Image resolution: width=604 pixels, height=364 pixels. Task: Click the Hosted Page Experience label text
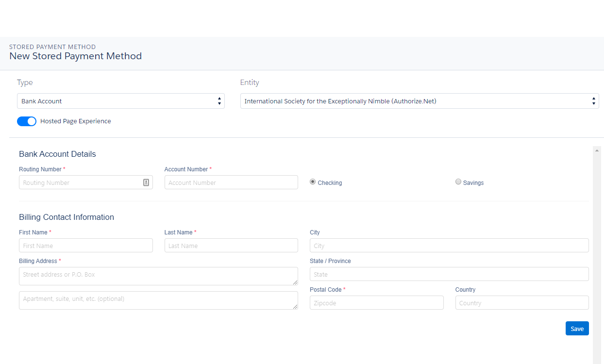(76, 121)
